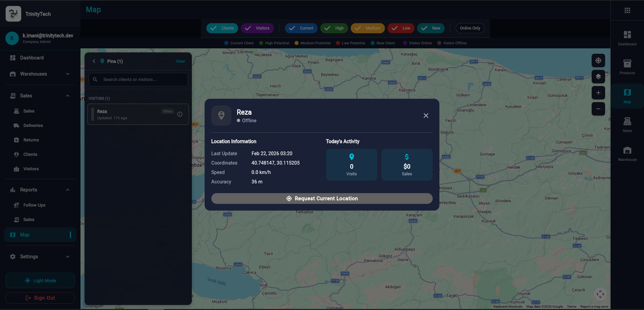Open the Warehouse panel from the right sidebar
The width and height of the screenshot is (644, 310).
(627, 152)
